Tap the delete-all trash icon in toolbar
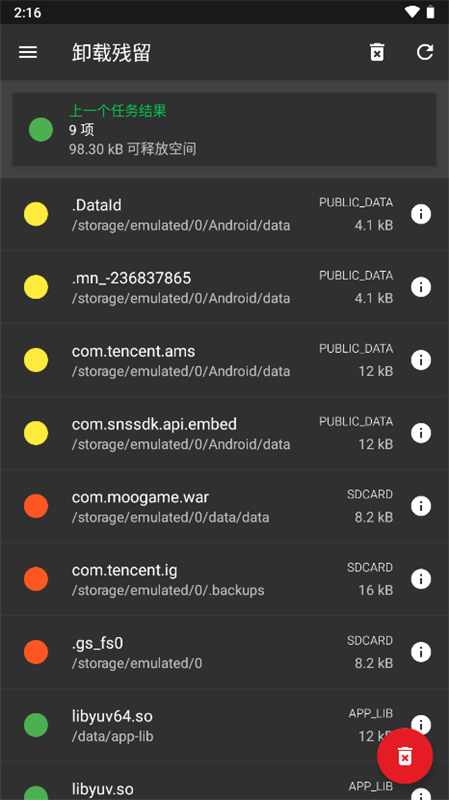449x800 pixels. [377, 52]
